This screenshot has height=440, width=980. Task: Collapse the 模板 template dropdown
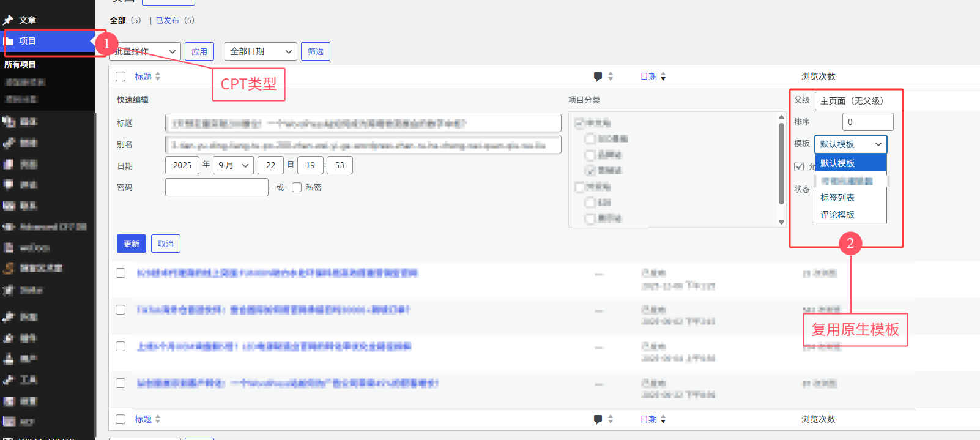click(850, 144)
